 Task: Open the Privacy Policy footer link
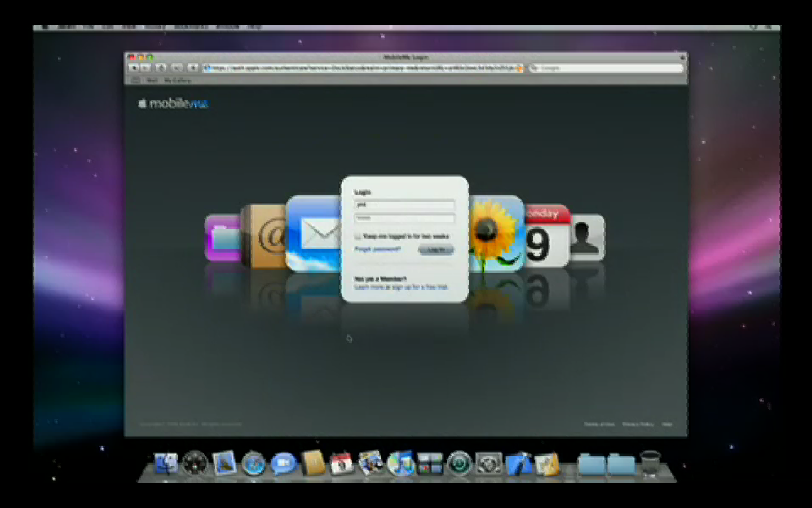pyautogui.click(x=638, y=424)
